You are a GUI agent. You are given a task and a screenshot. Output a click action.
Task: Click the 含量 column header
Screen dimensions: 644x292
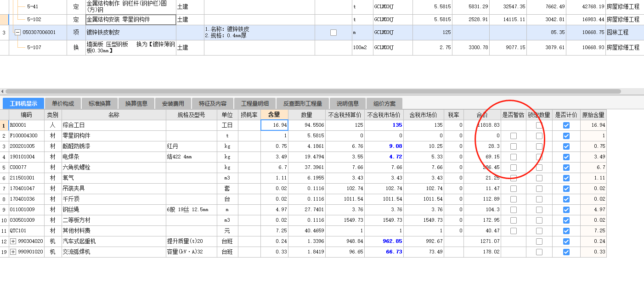(x=274, y=115)
